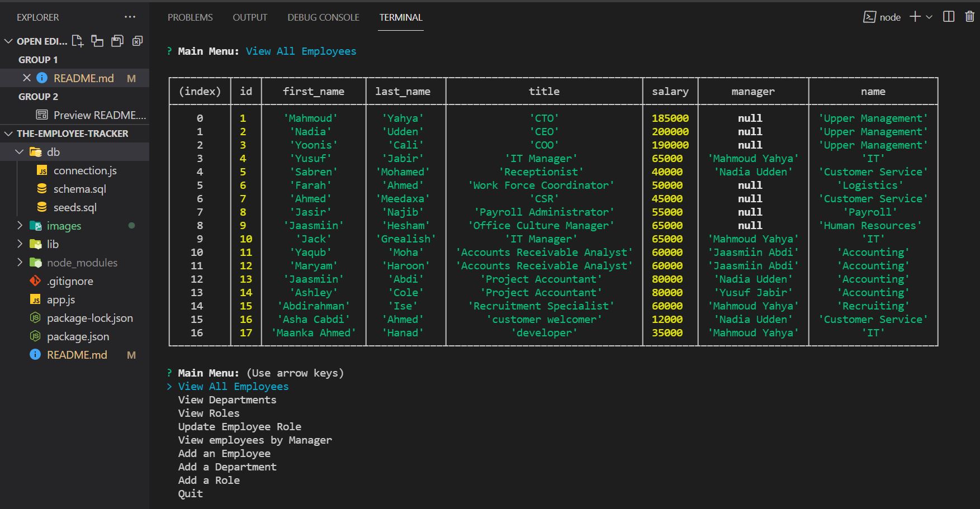Click the db folder icon
Viewport: 980px width, 509px height.
click(x=36, y=151)
